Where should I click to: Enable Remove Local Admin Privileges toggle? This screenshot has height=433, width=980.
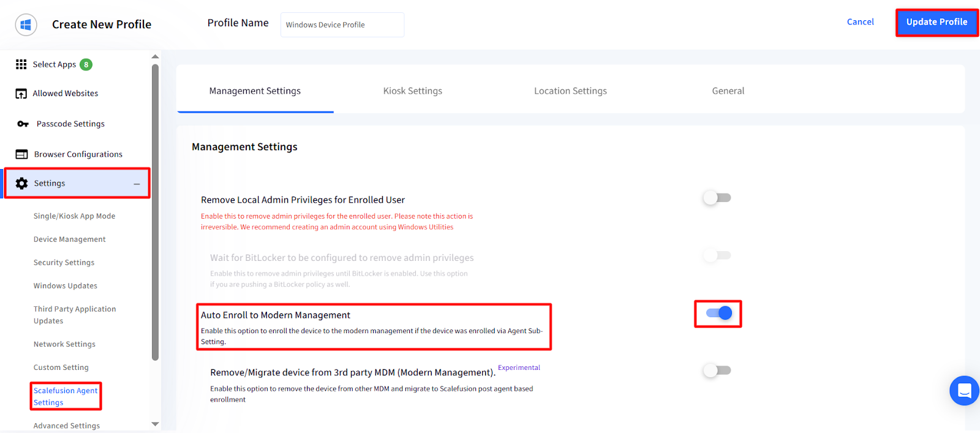click(717, 198)
